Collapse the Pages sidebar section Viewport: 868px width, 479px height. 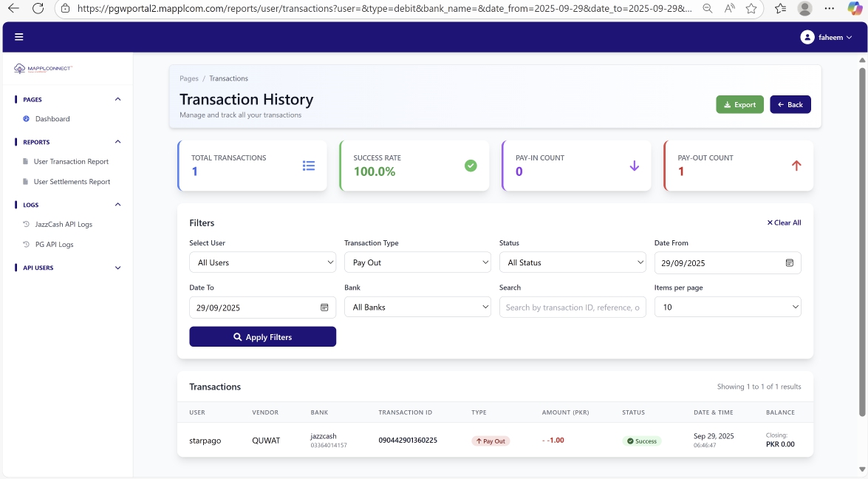click(117, 99)
